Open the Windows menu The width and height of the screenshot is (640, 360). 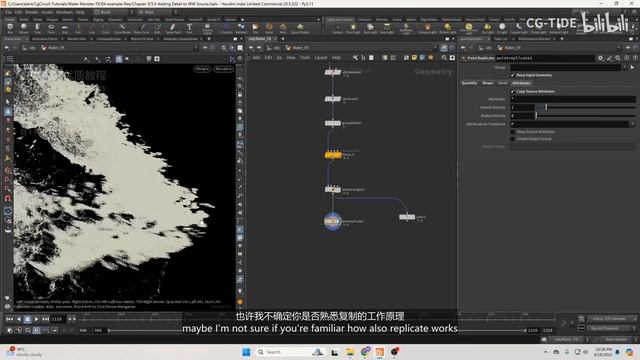(64, 12)
